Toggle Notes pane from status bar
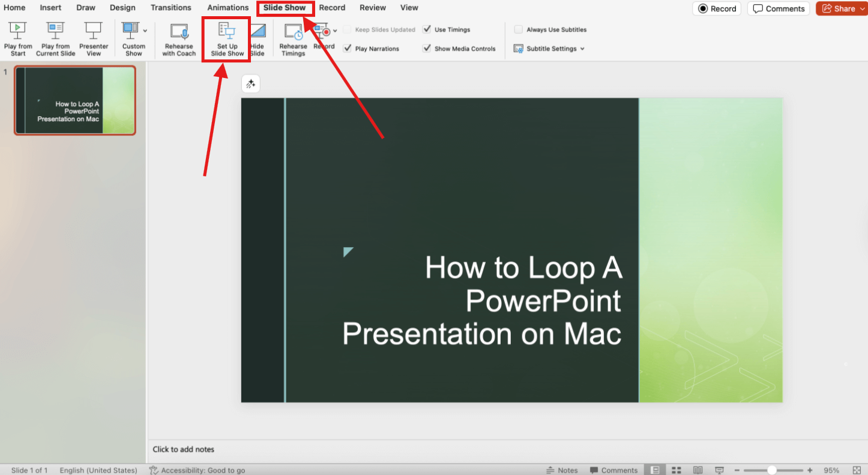Viewport: 868px width, 475px height. tap(562, 470)
